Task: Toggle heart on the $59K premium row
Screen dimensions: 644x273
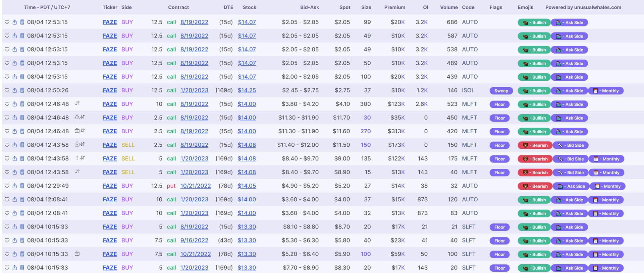Action: point(7,254)
